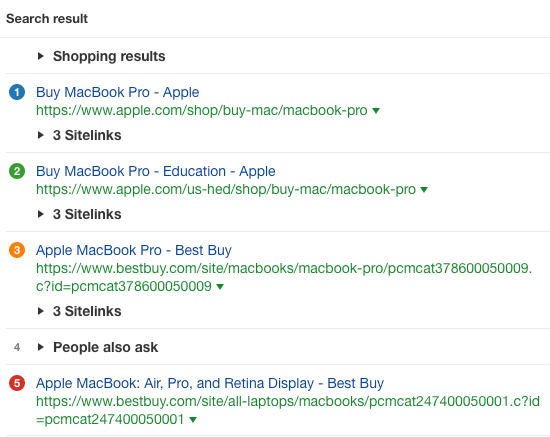Click the red position 5 badge
The height and width of the screenshot is (437, 550).
pos(17,383)
